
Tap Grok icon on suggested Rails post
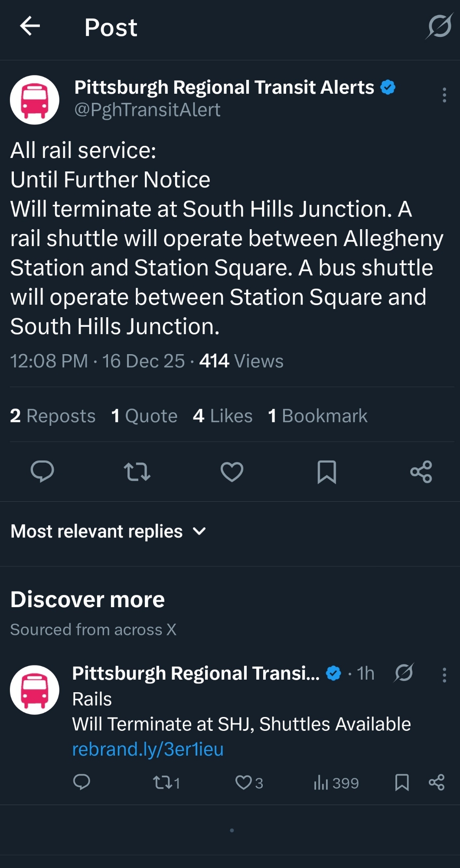(404, 673)
